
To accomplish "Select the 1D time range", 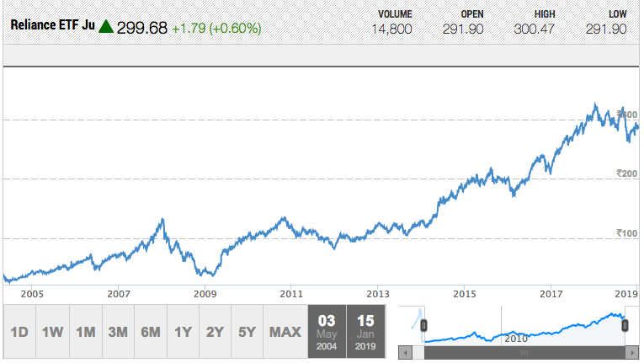I will tap(19, 331).
